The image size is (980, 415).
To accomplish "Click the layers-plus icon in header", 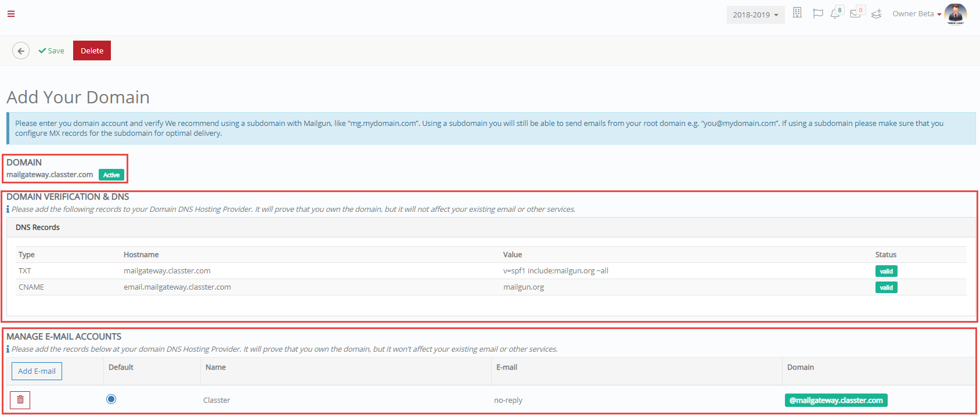I will tap(877, 14).
